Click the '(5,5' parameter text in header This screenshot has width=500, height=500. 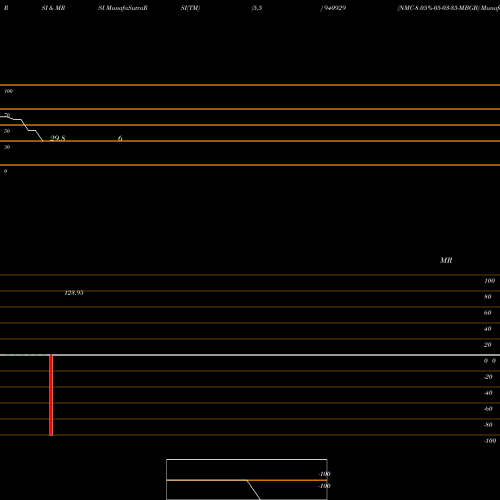point(257,8)
